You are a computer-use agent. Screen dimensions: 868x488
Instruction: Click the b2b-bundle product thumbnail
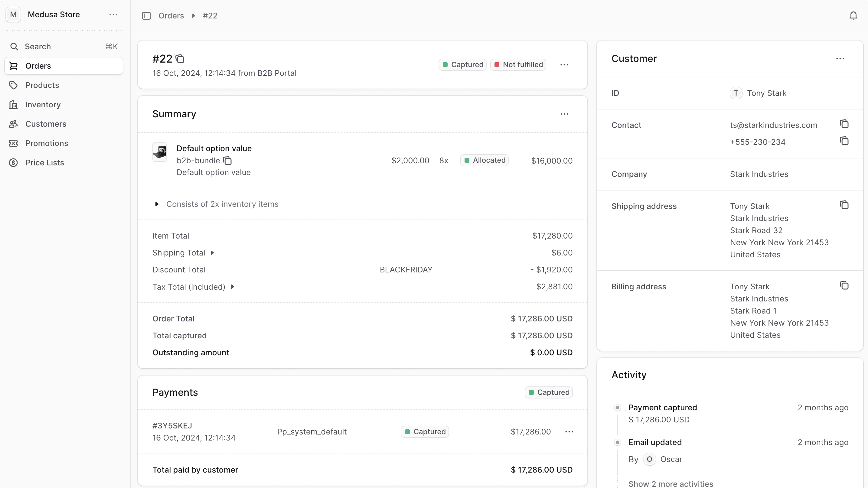(x=160, y=152)
